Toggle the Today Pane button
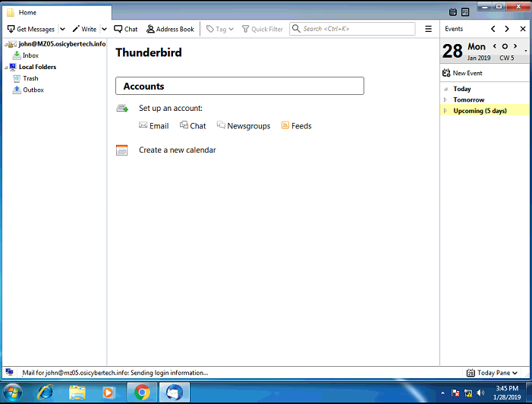 coord(492,373)
